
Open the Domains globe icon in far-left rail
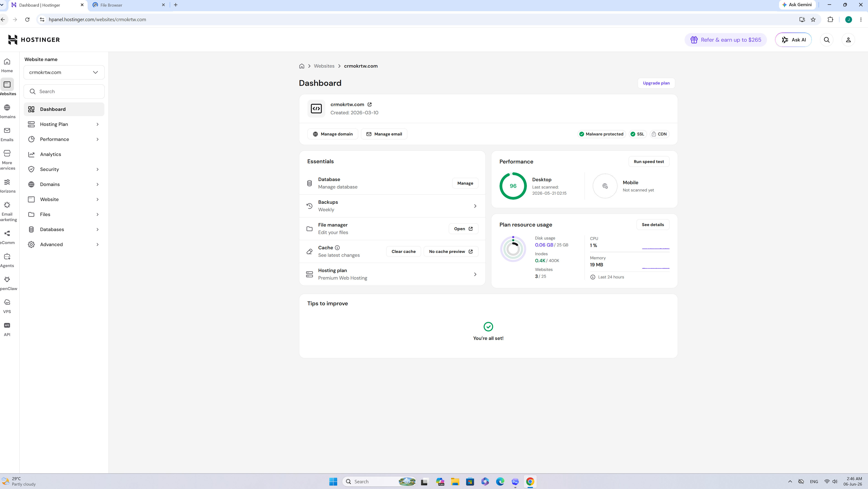pos(7,107)
